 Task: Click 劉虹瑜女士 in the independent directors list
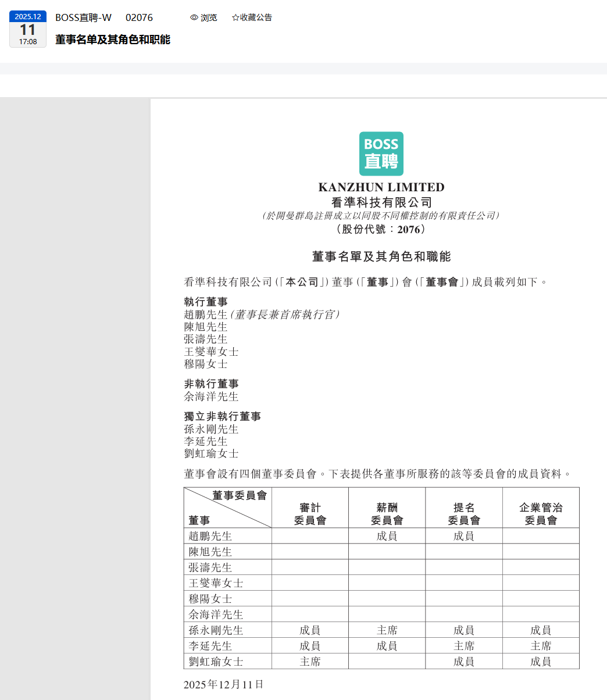(x=211, y=453)
